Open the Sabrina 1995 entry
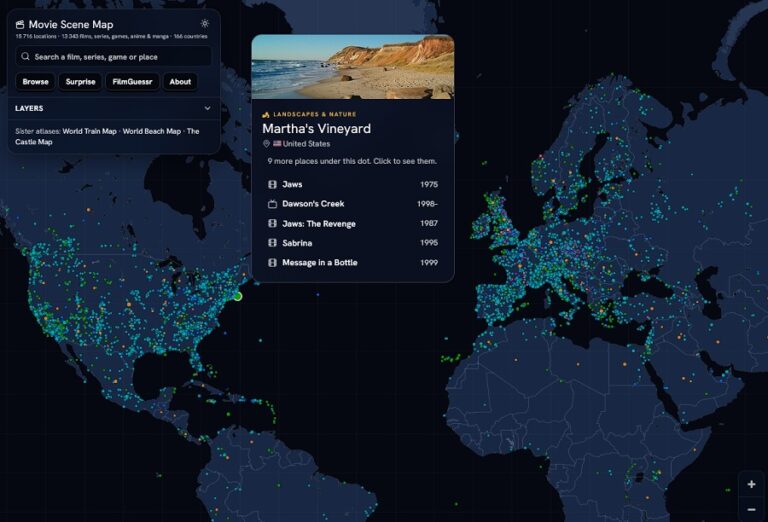 [353, 243]
